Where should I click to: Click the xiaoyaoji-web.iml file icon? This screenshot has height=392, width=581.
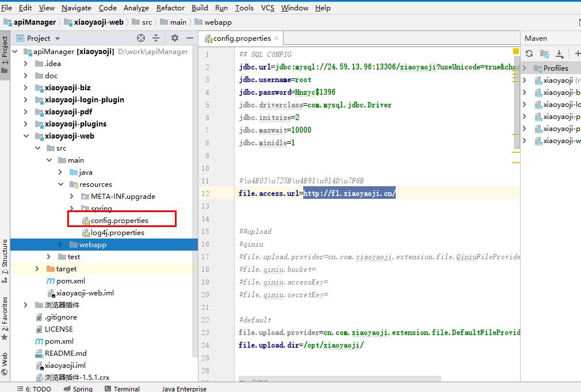coord(51,293)
